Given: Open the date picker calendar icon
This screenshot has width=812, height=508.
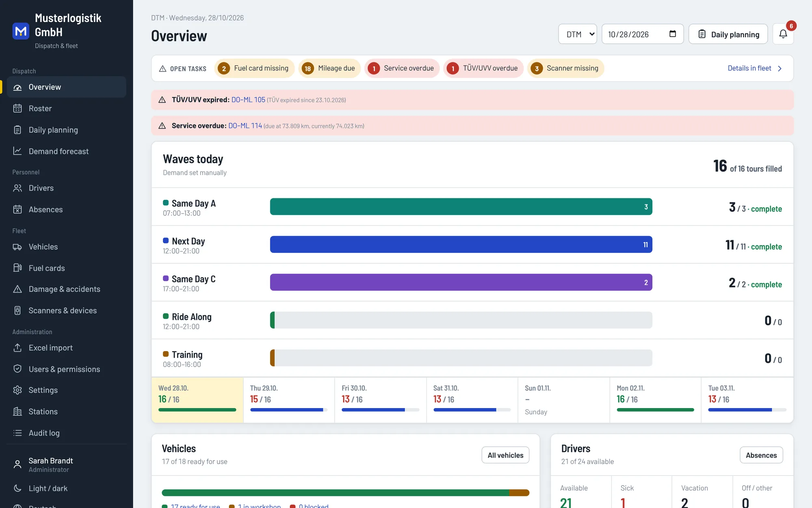Looking at the screenshot, I should 673,34.
